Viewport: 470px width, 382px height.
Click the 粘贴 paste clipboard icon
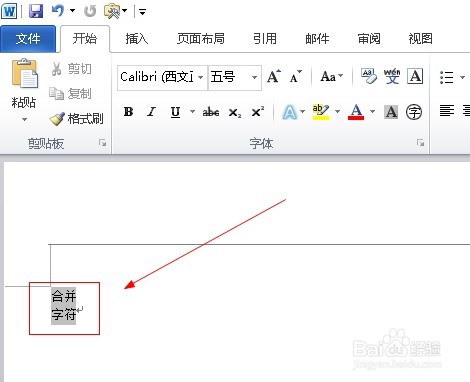24,74
